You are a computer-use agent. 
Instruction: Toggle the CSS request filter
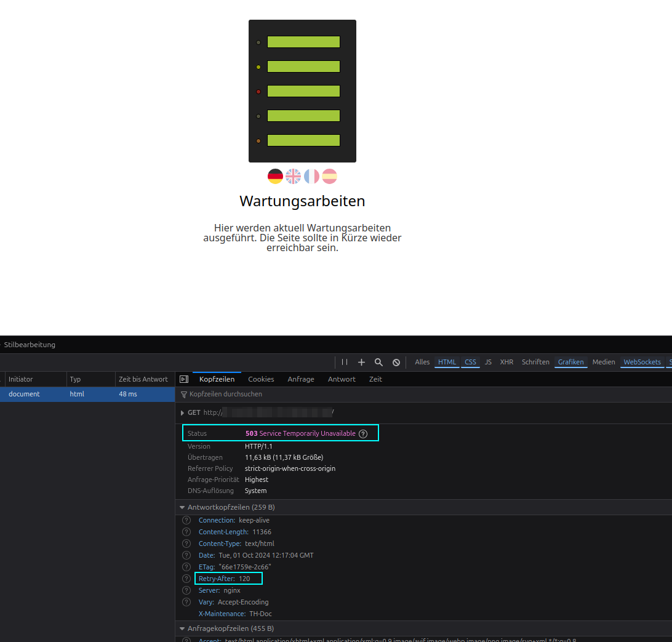pyautogui.click(x=470, y=362)
